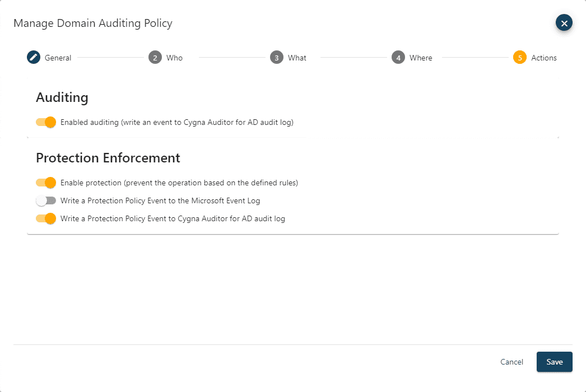The height and width of the screenshot is (392, 586).
Task: Click the step 4 number circle
Action: pos(398,58)
